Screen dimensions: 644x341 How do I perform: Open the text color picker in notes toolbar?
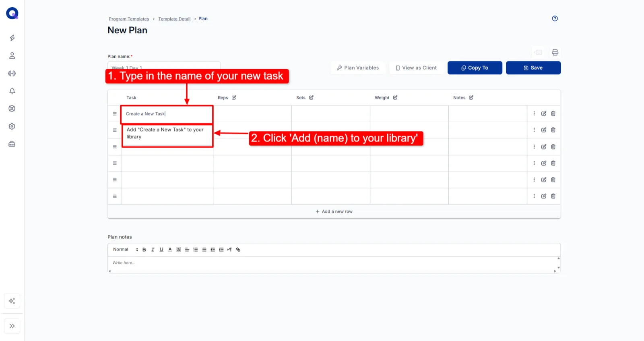[x=170, y=250]
